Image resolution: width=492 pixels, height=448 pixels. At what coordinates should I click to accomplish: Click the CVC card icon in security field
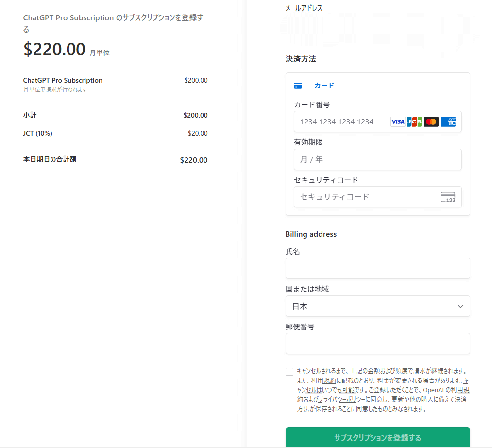pos(448,197)
